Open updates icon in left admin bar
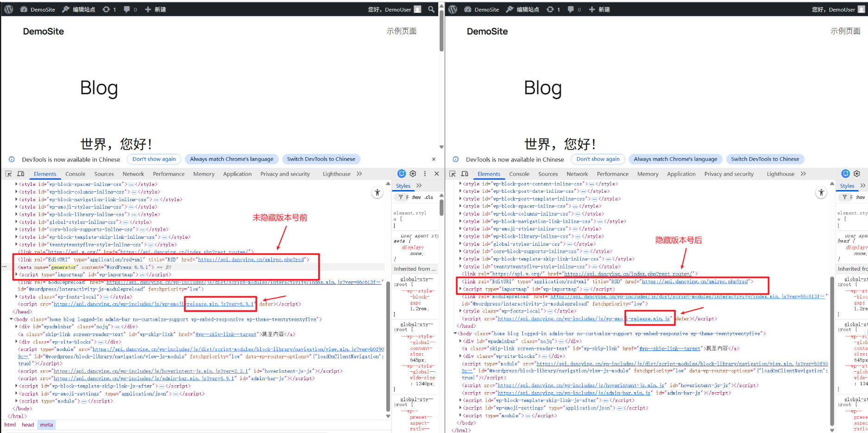868x433 pixels. click(x=109, y=9)
